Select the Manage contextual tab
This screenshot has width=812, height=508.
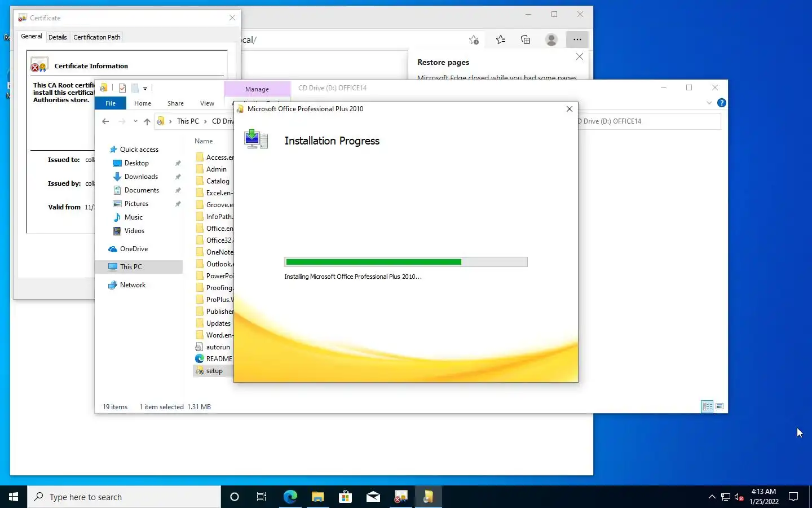(x=257, y=89)
